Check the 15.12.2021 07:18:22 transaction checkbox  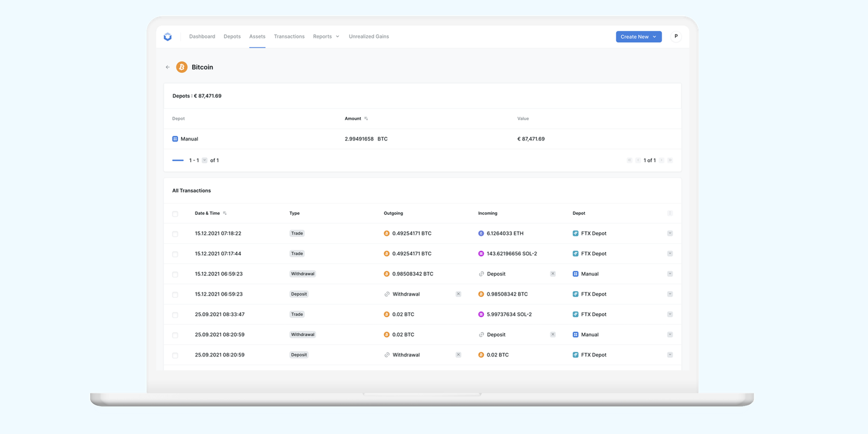pos(175,234)
